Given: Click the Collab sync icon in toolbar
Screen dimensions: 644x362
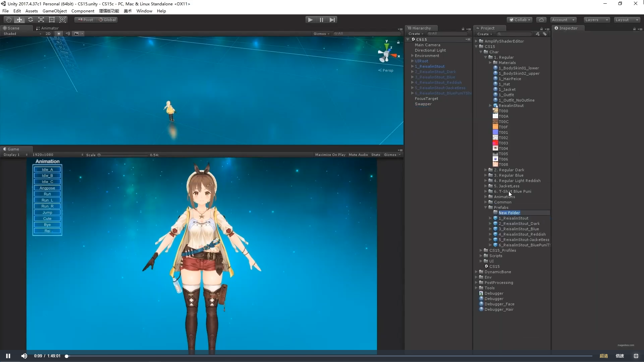Looking at the screenshot, I should (x=541, y=19).
